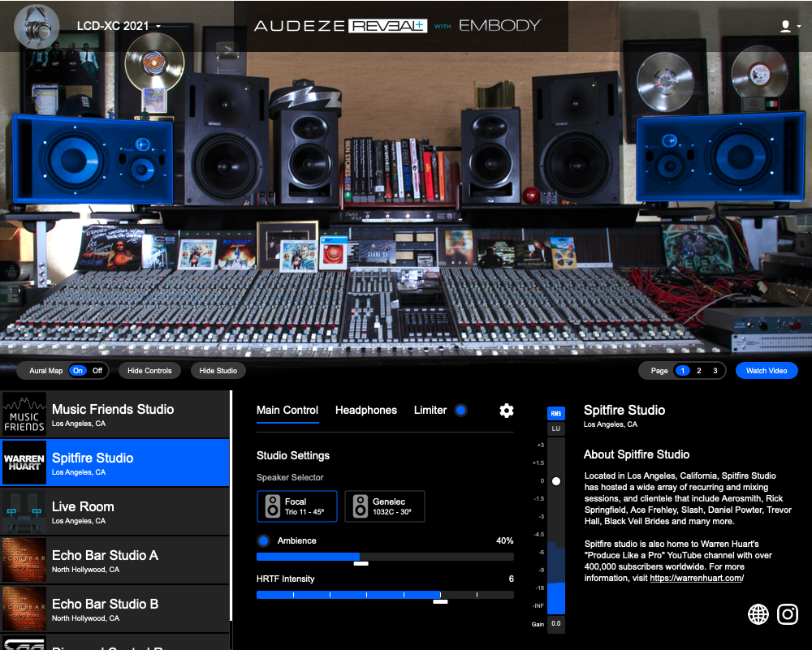Click the Watch Video button
This screenshot has width=812, height=650.
767,371
